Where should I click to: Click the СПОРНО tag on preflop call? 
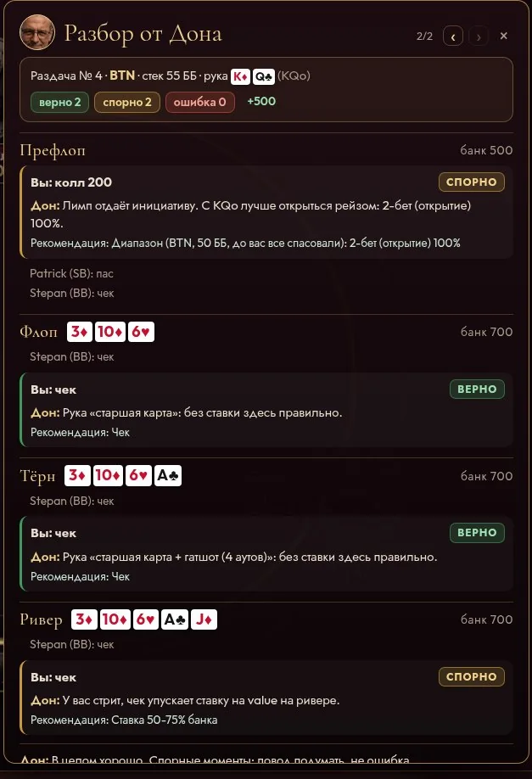(x=472, y=182)
